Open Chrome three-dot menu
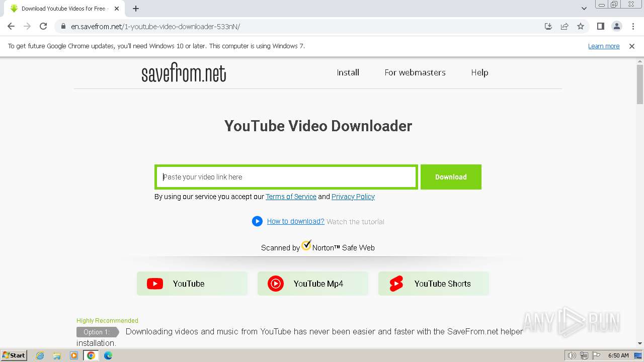644x362 pixels. (x=633, y=26)
